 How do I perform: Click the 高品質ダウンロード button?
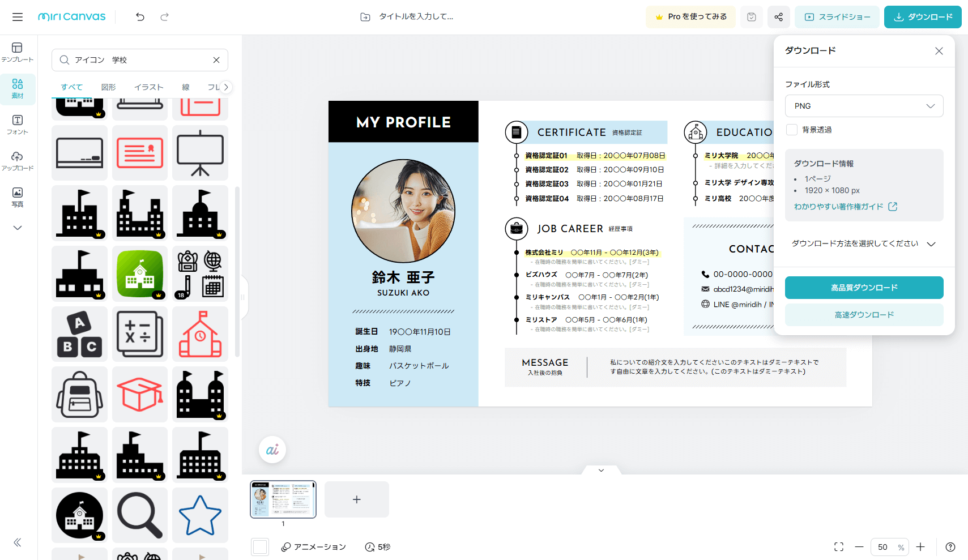coord(864,287)
